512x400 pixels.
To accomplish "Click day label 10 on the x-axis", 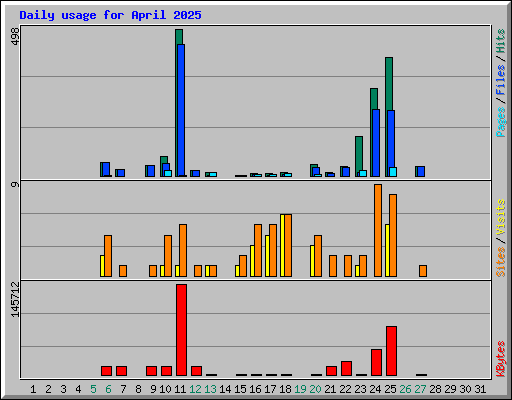I will click(x=165, y=389).
